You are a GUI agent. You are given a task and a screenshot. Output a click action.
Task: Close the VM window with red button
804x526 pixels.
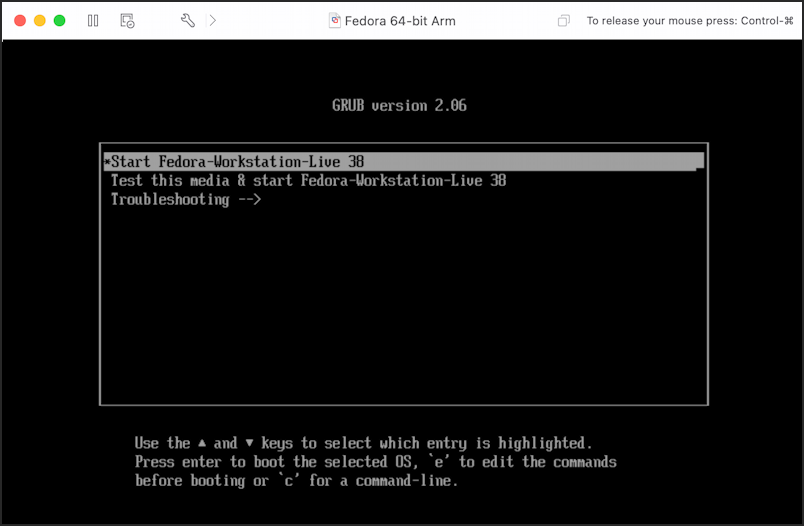20,21
